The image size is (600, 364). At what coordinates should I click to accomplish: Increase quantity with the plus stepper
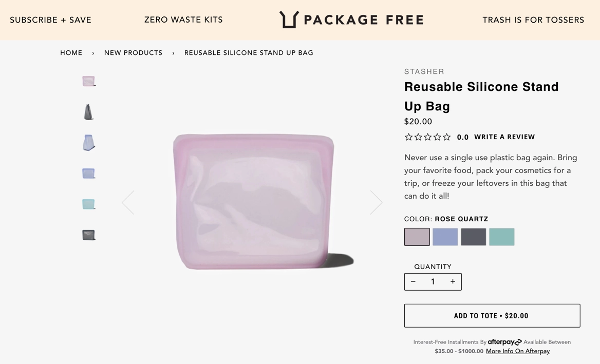(x=453, y=281)
